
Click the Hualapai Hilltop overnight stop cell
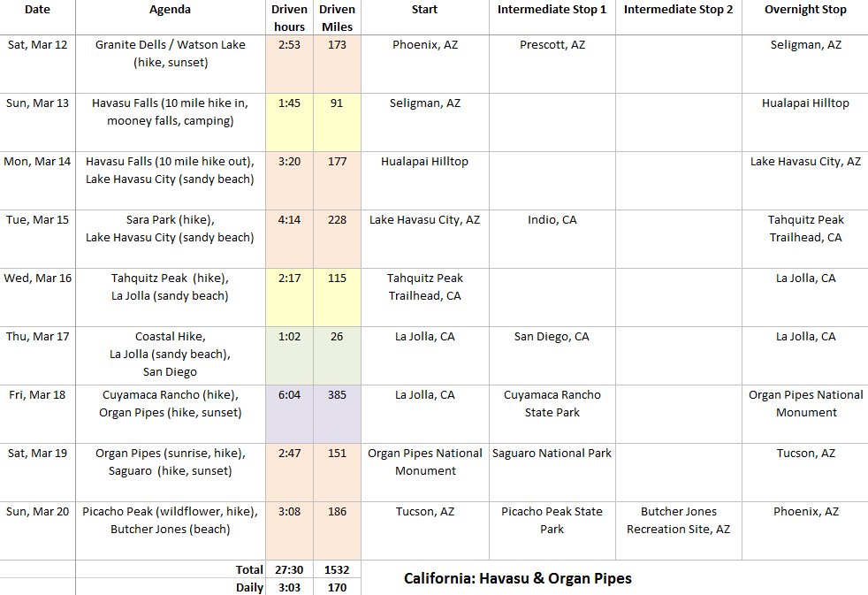point(804,103)
